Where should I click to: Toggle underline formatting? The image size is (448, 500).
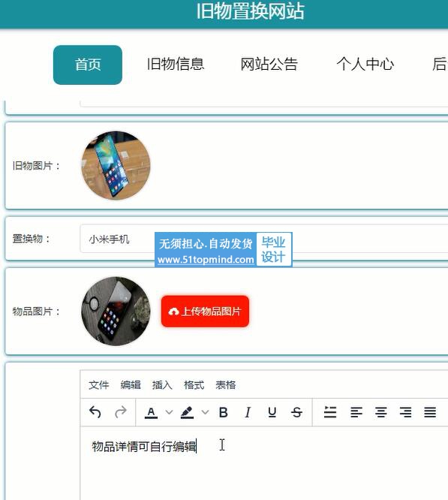(x=272, y=412)
